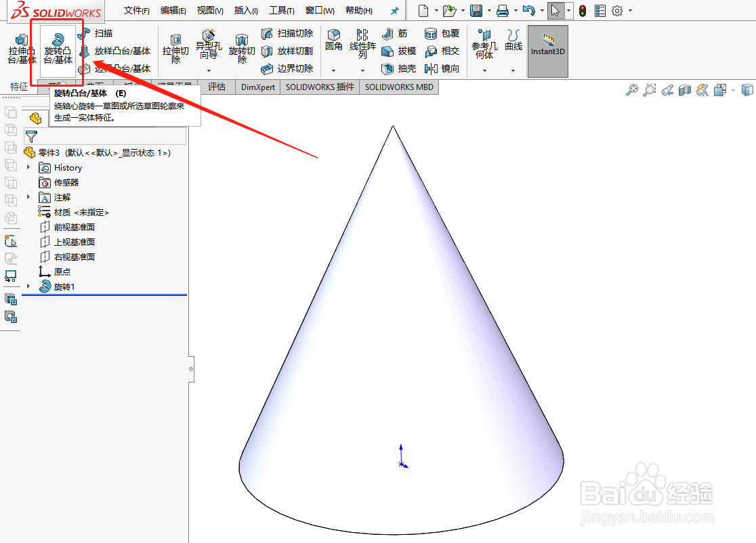Open the Extruded Cut (拉伸切除) tool
Viewport: 756px width, 543px height.
tap(175, 49)
